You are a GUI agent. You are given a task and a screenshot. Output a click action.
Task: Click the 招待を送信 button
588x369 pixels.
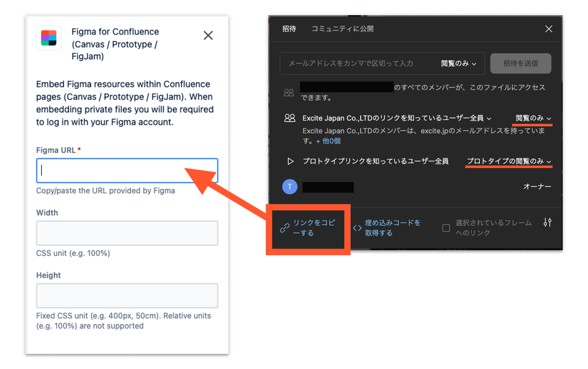520,63
